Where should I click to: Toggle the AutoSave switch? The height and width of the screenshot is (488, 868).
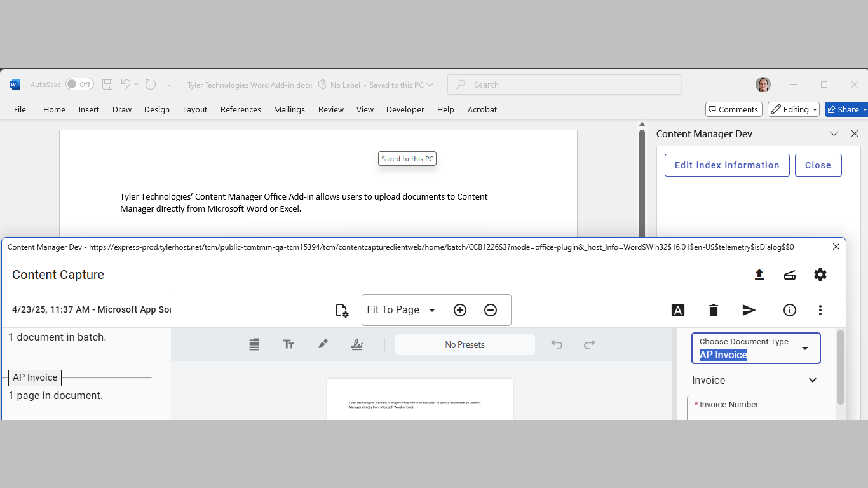coord(79,85)
